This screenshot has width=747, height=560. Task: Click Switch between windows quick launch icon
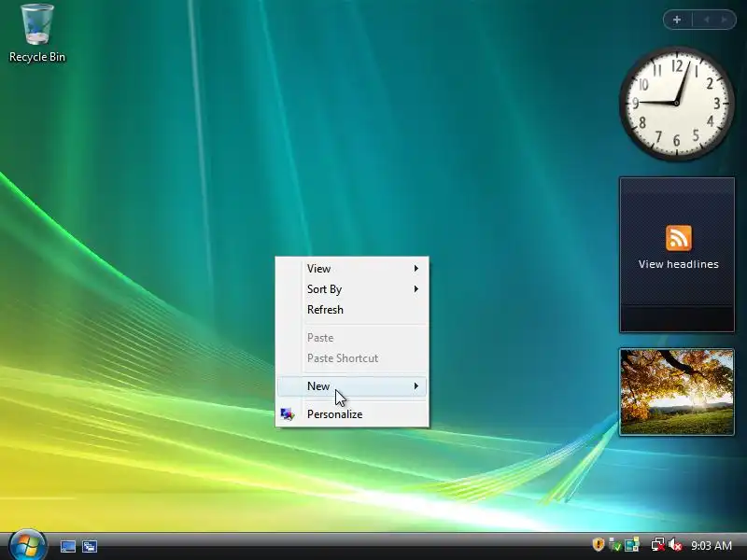89,546
